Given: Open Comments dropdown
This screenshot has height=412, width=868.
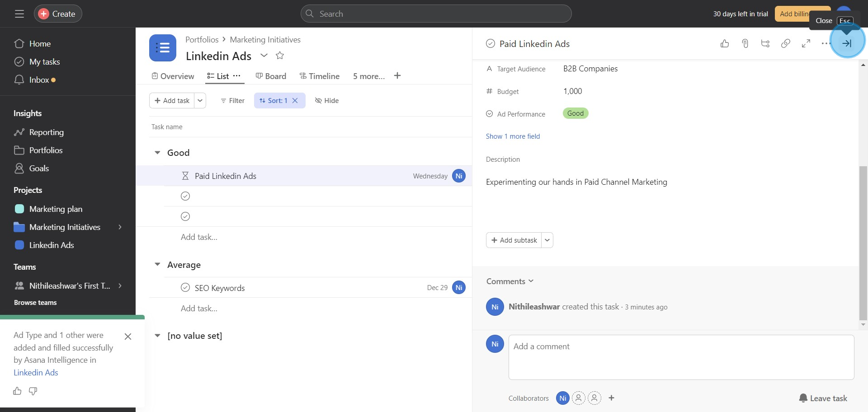Looking at the screenshot, I should tap(510, 281).
